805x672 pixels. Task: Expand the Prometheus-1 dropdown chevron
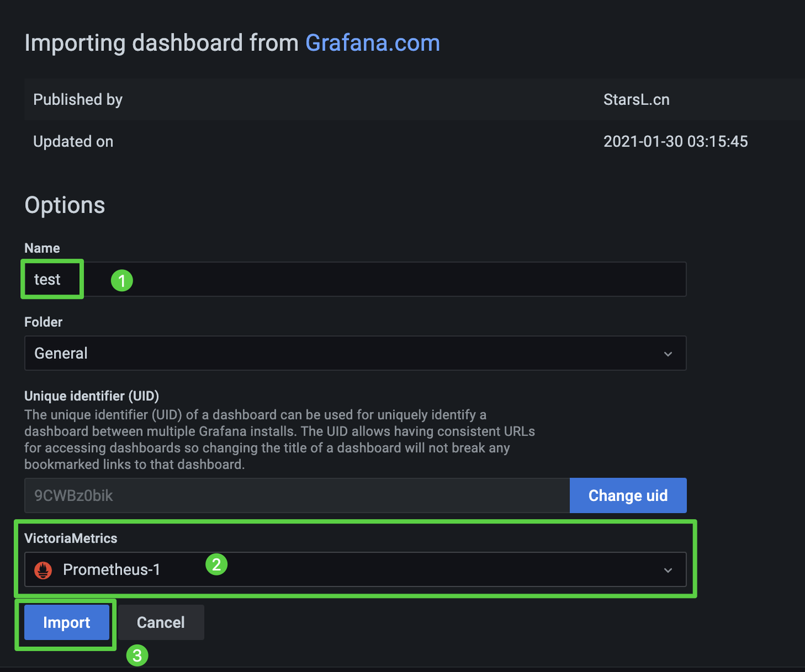click(668, 570)
